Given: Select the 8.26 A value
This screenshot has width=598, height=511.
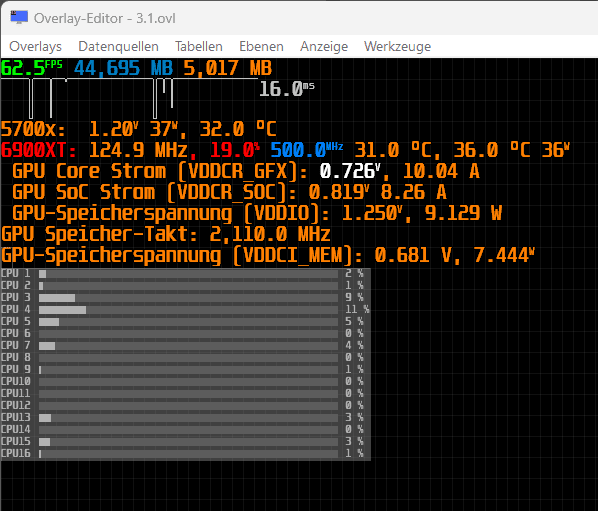Looking at the screenshot, I should [x=414, y=192].
